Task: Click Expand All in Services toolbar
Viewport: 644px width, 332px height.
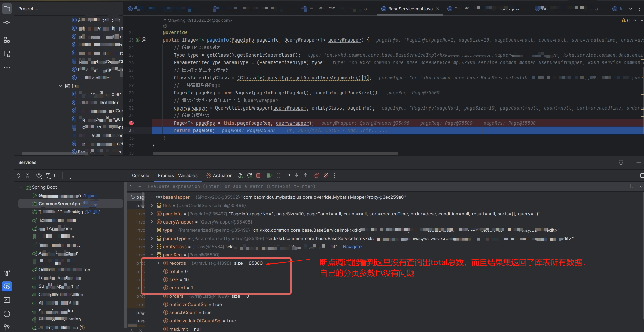Action: [x=19, y=175]
